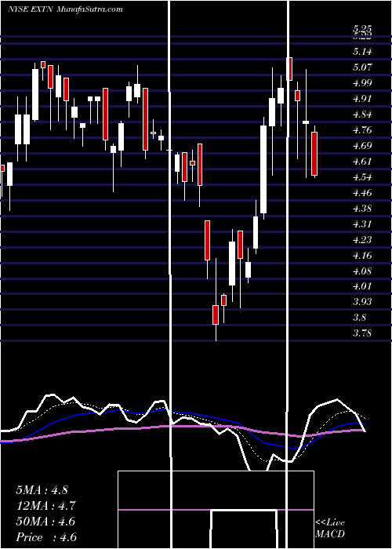
Task: Click the "50MA : 4.6" reading
Action: point(45,522)
